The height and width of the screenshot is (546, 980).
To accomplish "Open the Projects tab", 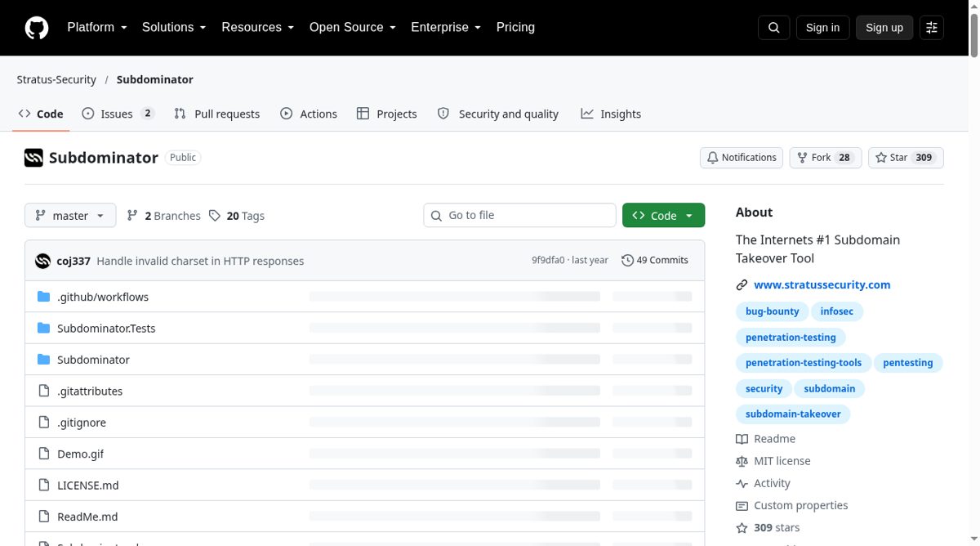I will [387, 114].
